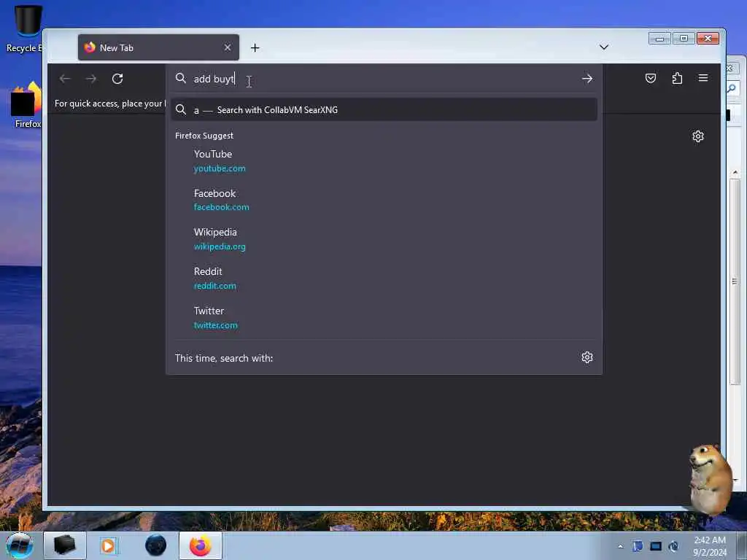Open a new tab with plus button

pos(255,47)
